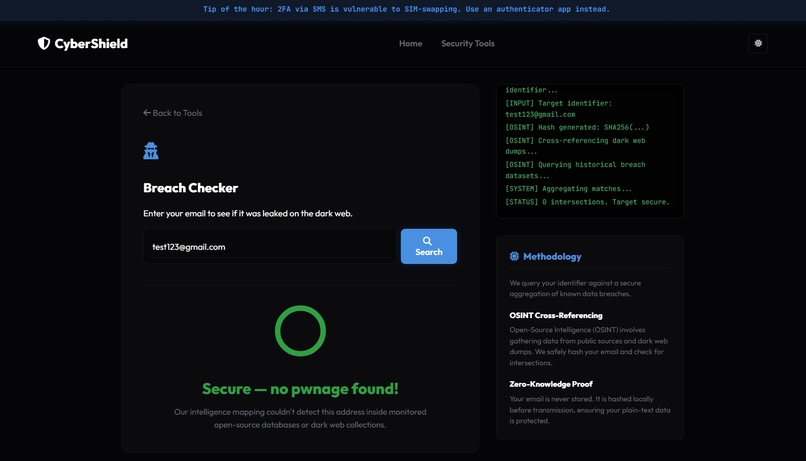Click the '[OSINT] Hash generated: SHA256(...)' log line
This screenshot has height=461, width=806.
tap(577, 127)
